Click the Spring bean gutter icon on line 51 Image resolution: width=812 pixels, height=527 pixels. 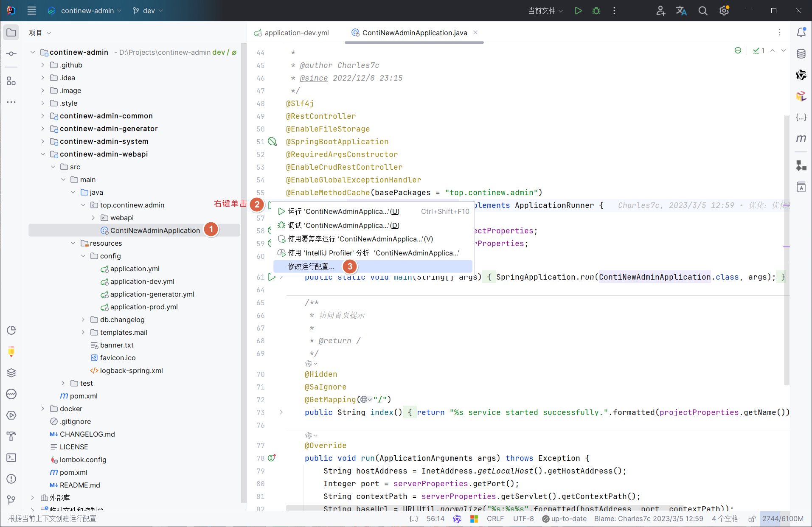(x=272, y=142)
